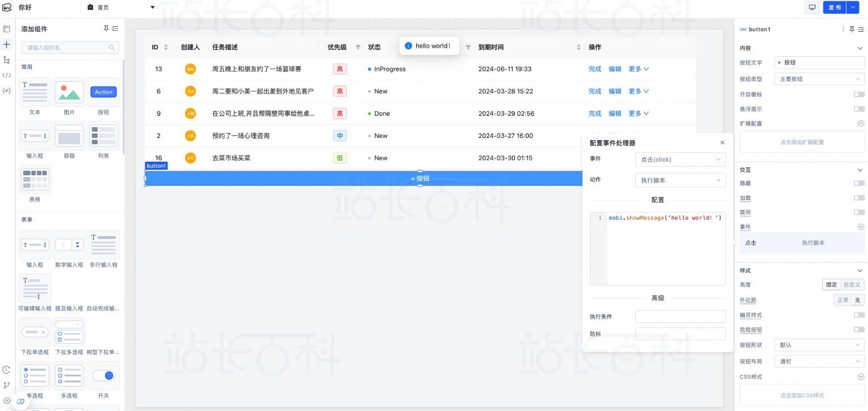This screenshot has height=411, width=868.
Task: Click the plus icon next to 事件
Action: coord(861,227)
